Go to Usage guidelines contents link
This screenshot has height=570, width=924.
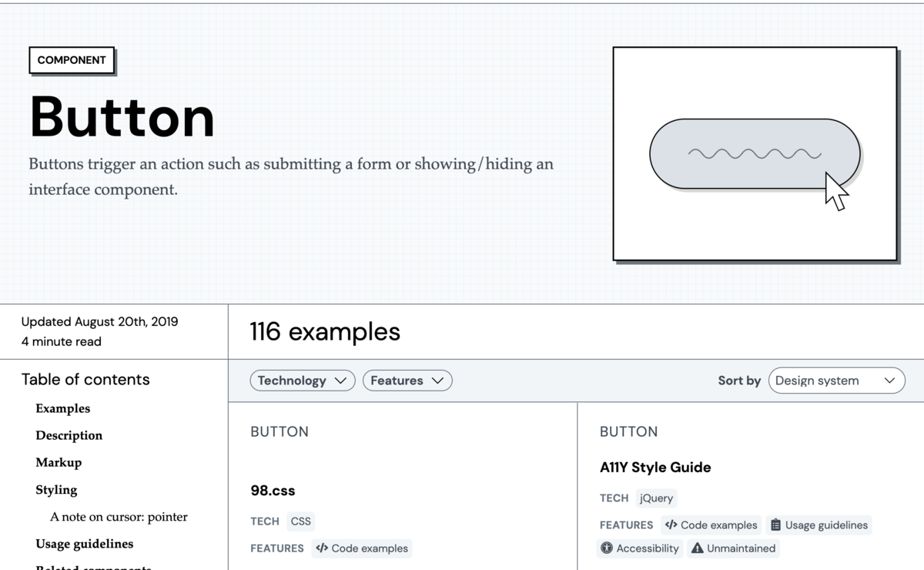coord(84,544)
